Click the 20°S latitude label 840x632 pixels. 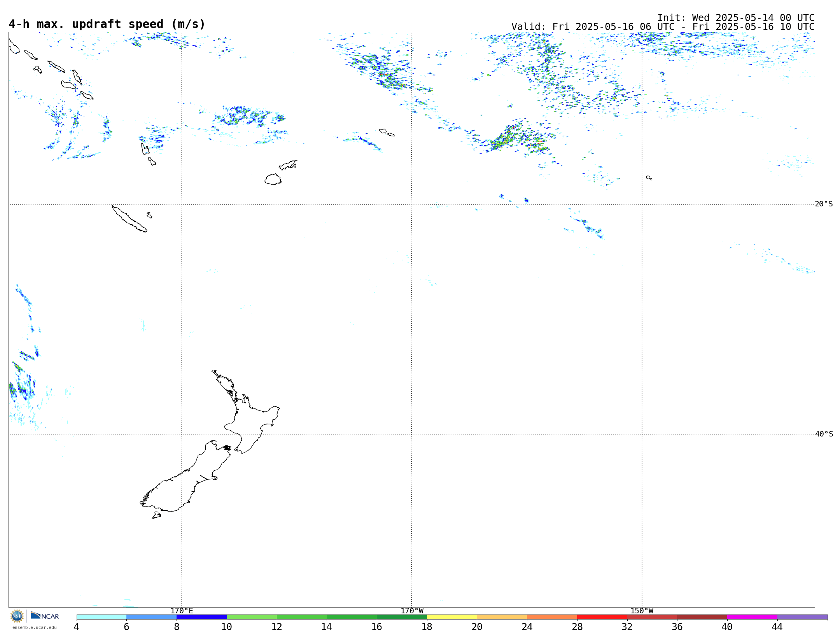(x=824, y=204)
